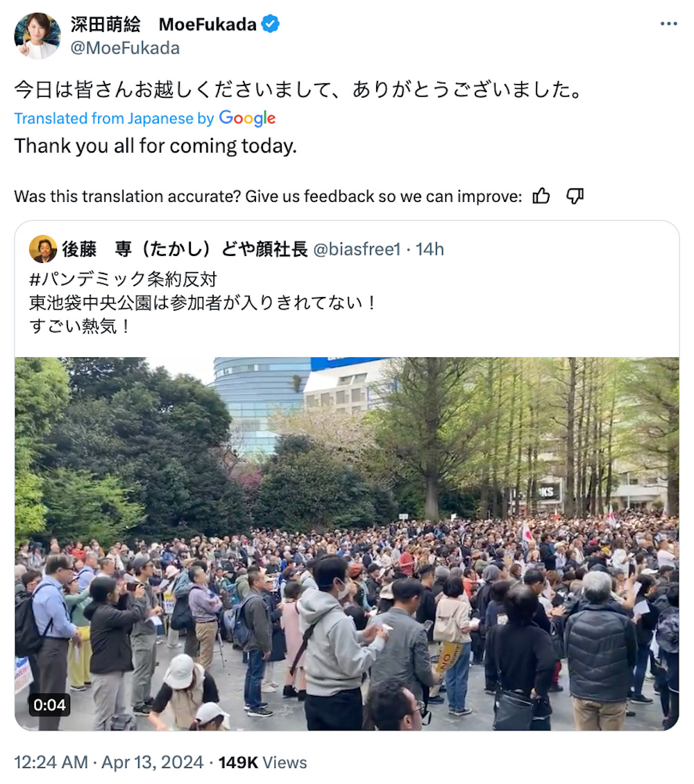Click the blue verified badge icon

point(271,24)
